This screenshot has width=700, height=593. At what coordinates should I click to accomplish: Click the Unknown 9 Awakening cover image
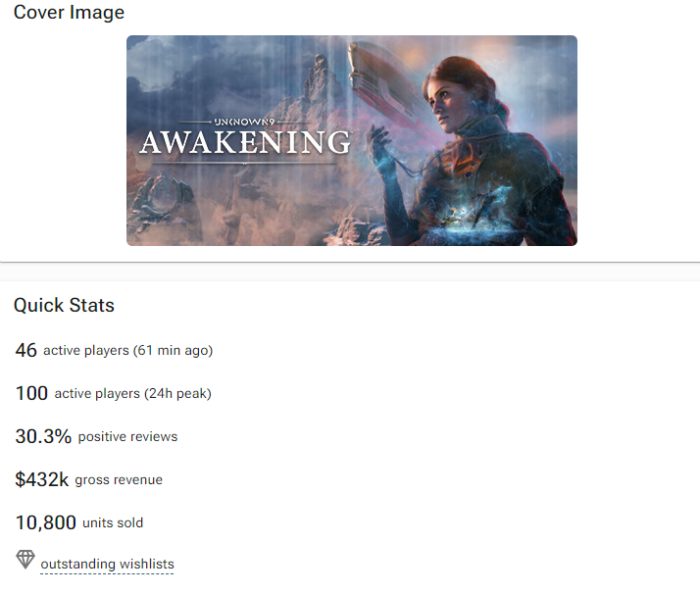(x=351, y=140)
